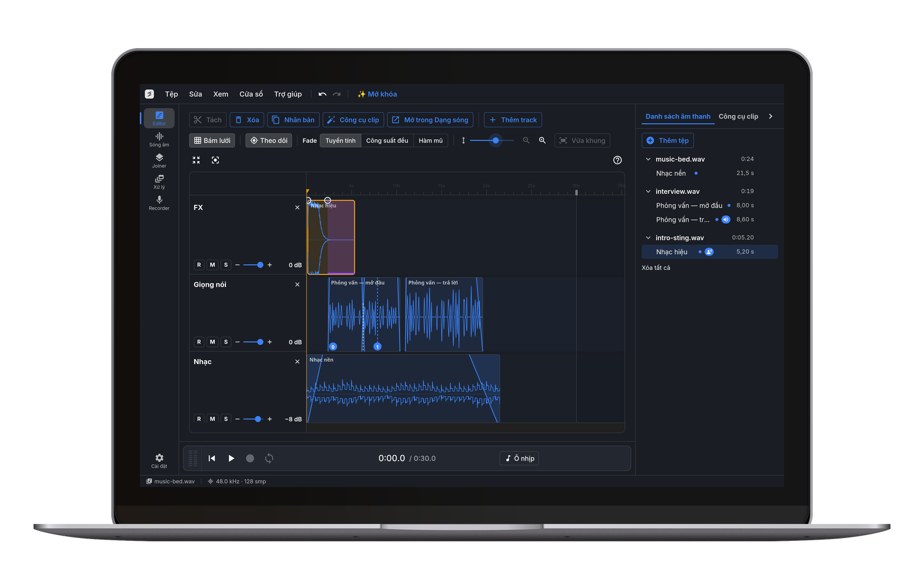Image resolution: width=924 pixels, height=571 pixels.
Task: Select the Công suất đều fade type
Action: click(387, 141)
